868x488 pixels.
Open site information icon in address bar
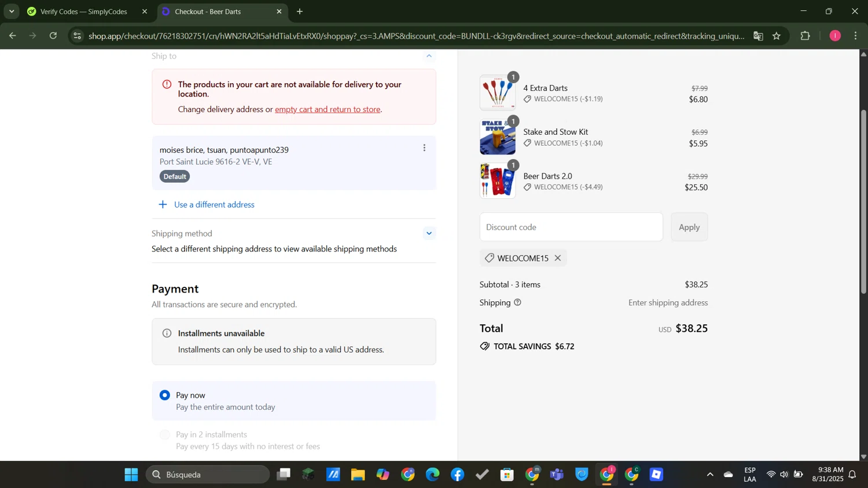click(77, 36)
